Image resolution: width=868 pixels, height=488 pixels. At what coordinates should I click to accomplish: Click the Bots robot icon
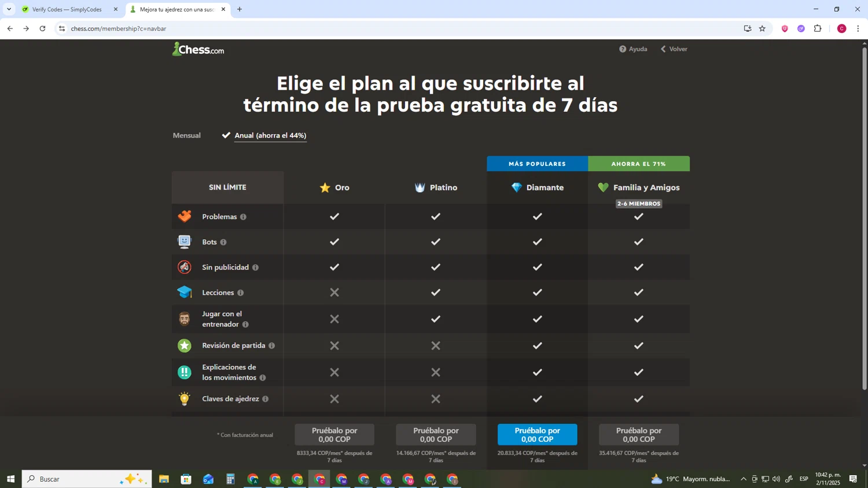tap(185, 242)
